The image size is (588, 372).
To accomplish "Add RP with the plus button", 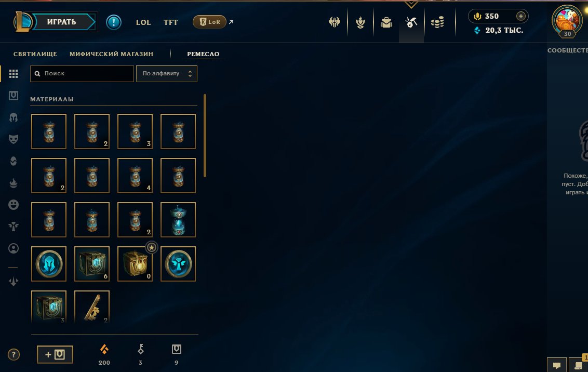I will point(520,16).
